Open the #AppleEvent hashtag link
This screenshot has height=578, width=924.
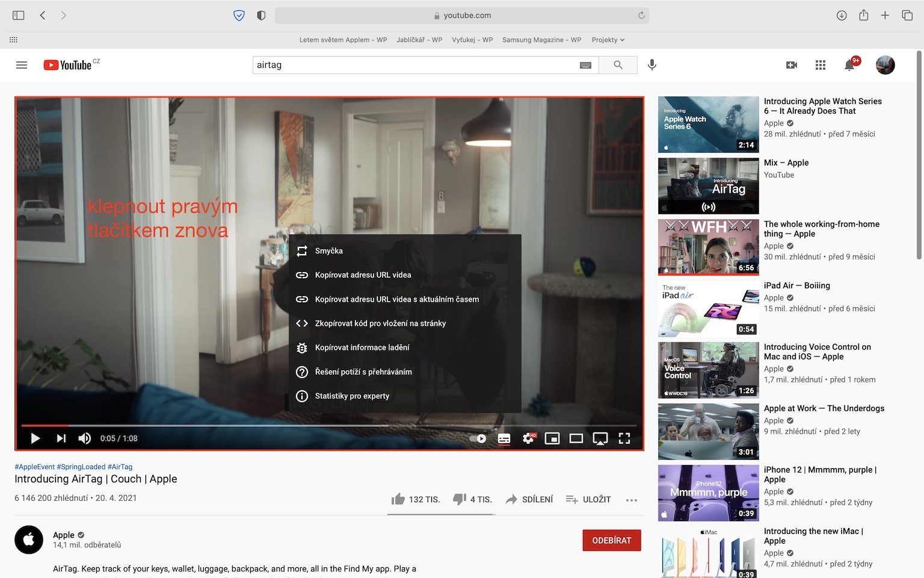[35, 467]
